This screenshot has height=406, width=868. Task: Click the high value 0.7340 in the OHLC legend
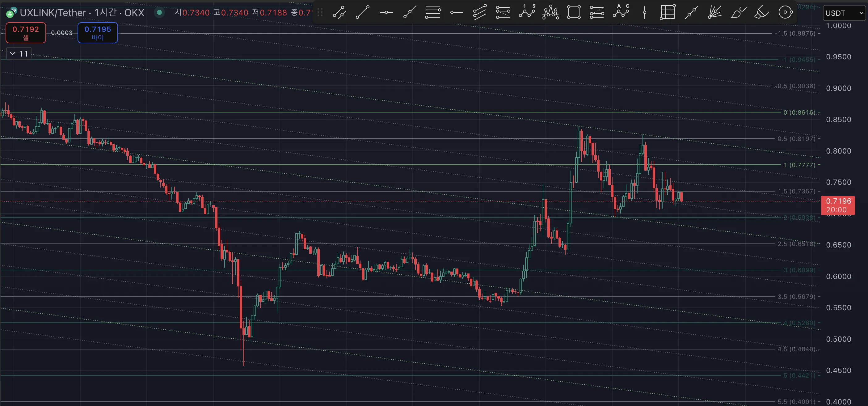(x=234, y=12)
